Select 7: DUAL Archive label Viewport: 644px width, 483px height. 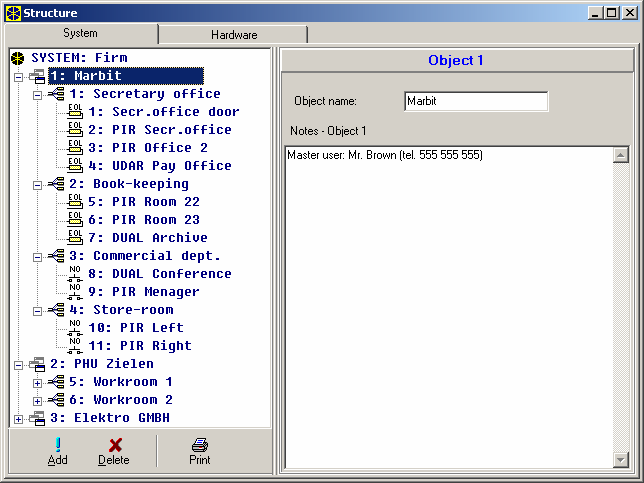(x=148, y=238)
